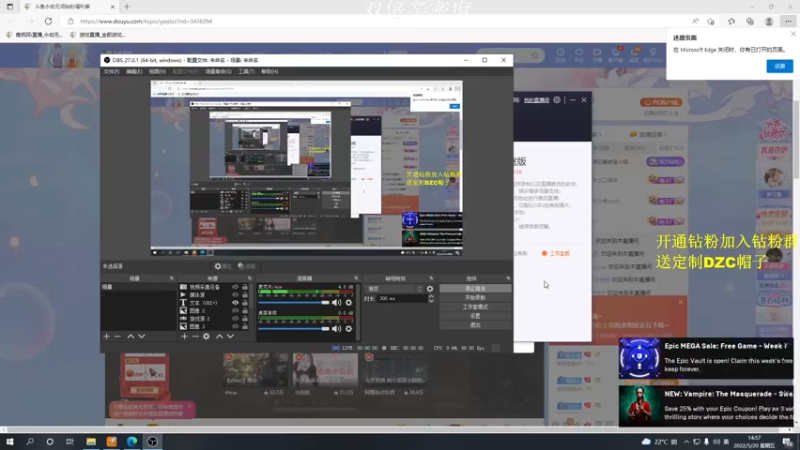Select 场景 item in Scenes list
Image resolution: width=800 pixels, height=450 pixels.
tap(139, 287)
